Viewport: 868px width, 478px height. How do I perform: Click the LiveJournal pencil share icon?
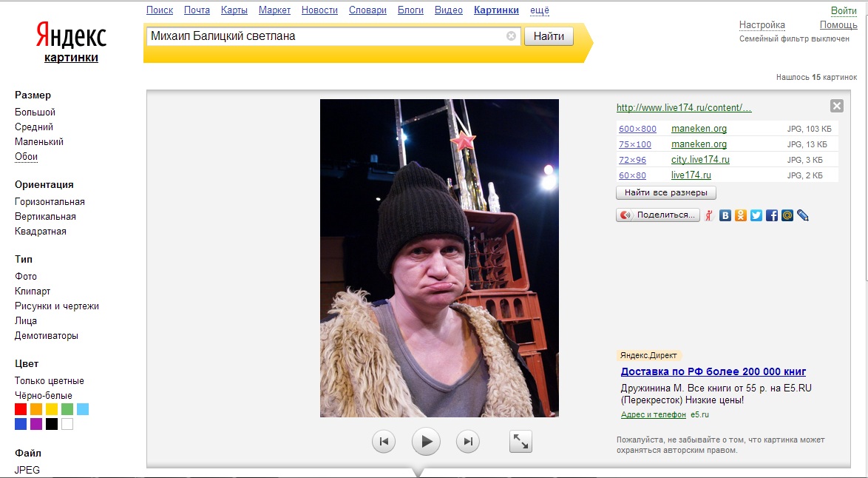[803, 215]
